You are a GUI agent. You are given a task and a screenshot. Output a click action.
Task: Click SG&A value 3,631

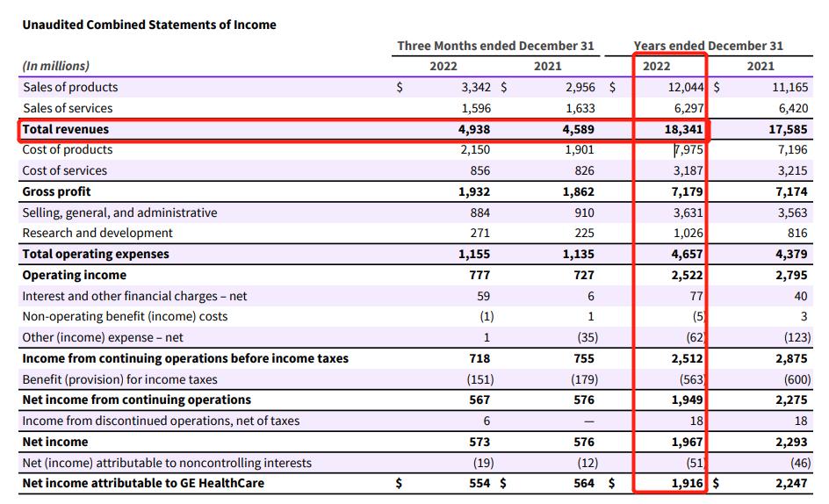pyautogui.click(x=688, y=212)
